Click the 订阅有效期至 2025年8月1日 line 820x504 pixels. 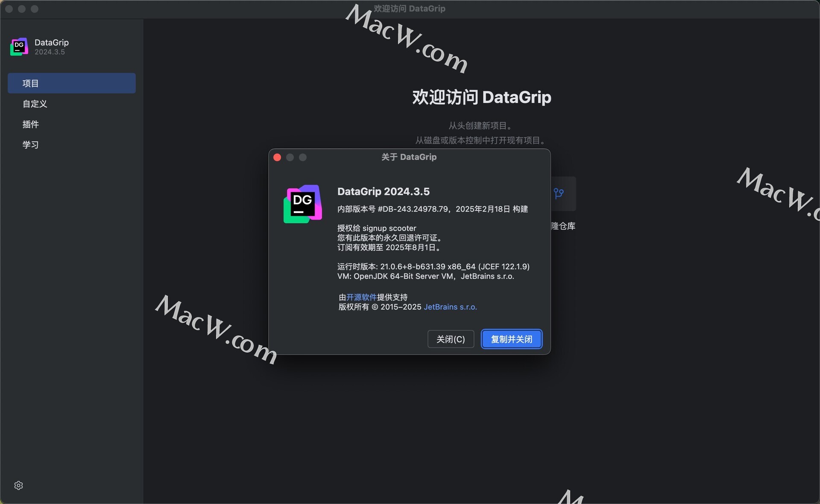tap(389, 248)
